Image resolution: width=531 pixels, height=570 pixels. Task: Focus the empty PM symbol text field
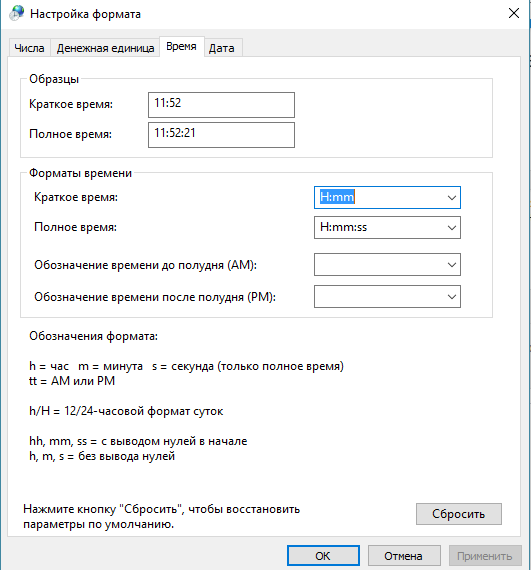click(379, 297)
